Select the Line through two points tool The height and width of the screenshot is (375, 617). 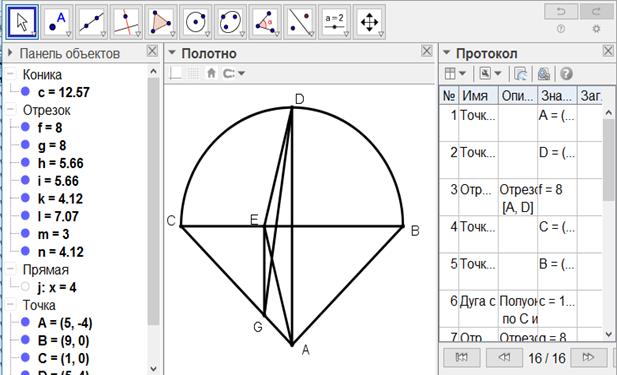click(92, 22)
